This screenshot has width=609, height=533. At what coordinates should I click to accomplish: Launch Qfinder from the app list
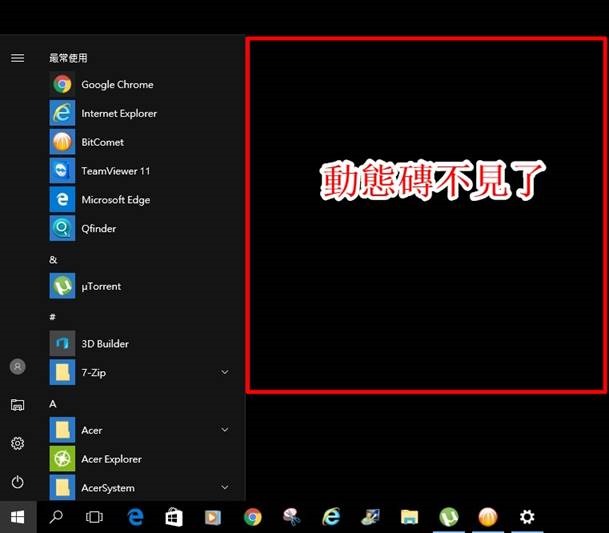pos(140,228)
